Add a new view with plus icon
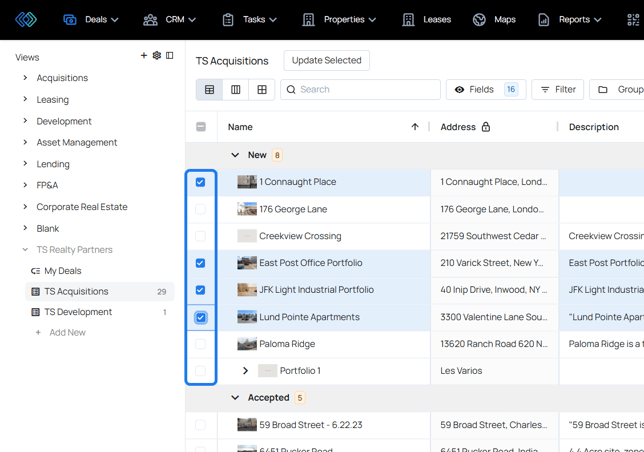Viewport: 644px width, 452px height. [x=144, y=56]
